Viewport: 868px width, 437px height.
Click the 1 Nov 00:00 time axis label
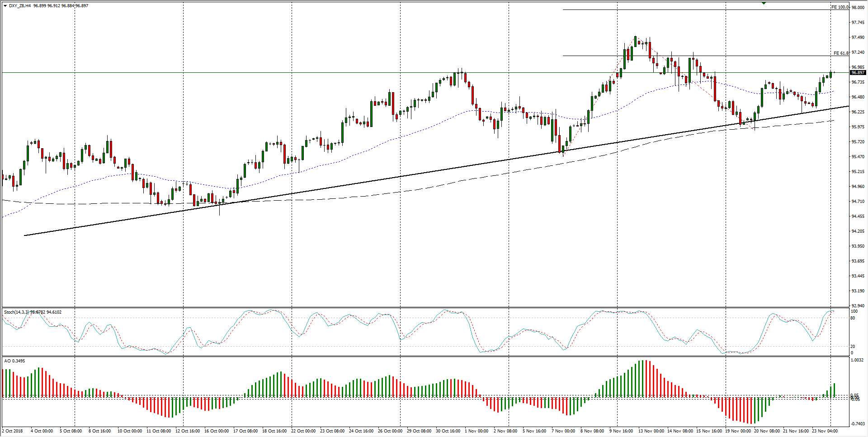click(x=476, y=431)
